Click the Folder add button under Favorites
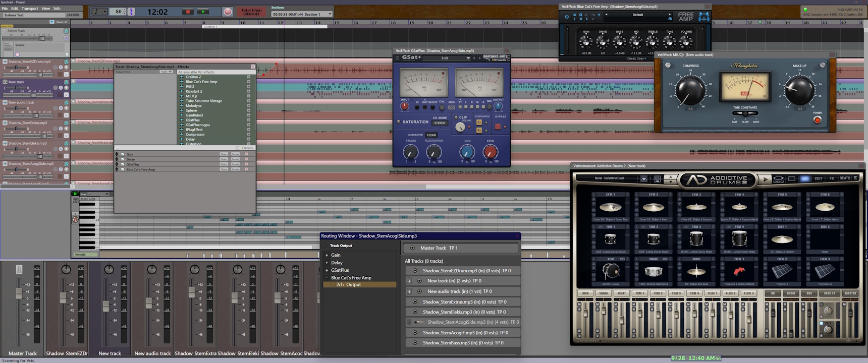The height and width of the screenshot is (363, 868). pos(166,72)
